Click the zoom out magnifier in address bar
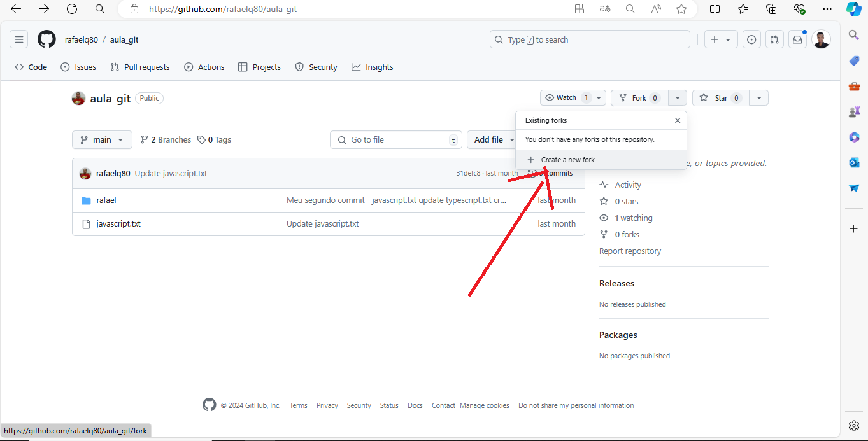Image resolution: width=868 pixels, height=441 pixels. (630, 9)
